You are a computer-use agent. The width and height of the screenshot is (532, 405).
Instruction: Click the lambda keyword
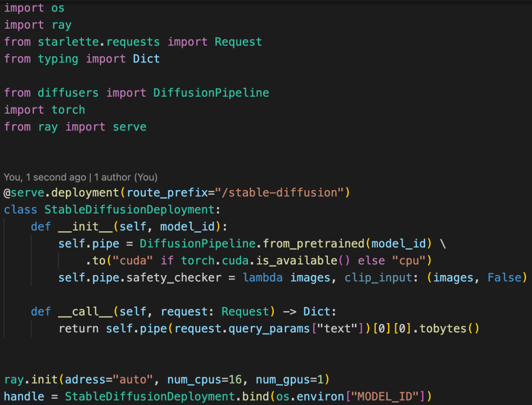click(263, 278)
